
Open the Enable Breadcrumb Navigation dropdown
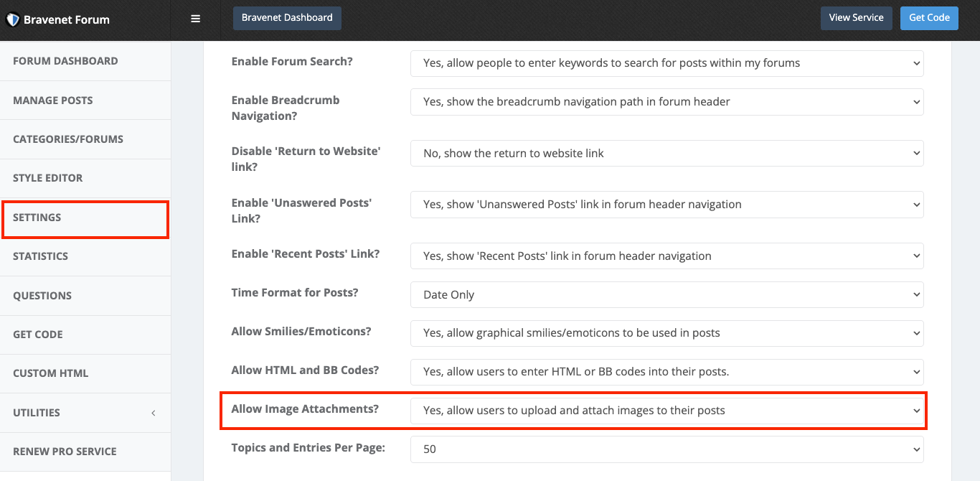tap(666, 102)
